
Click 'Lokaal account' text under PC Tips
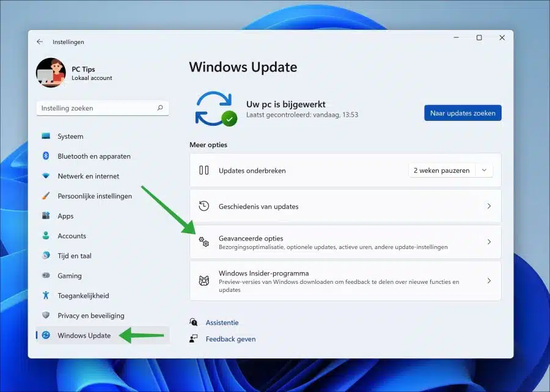(92, 78)
